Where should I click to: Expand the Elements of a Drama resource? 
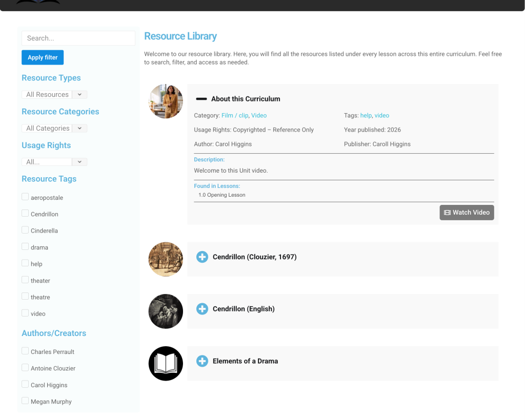203,361
